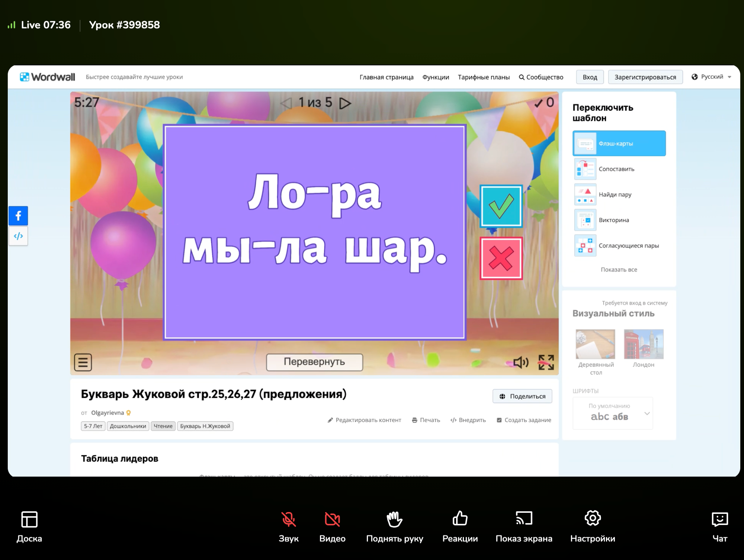Click Редактировать контент link
Image resolution: width=744 pixels, height=560 pixels.
(364, 420)
